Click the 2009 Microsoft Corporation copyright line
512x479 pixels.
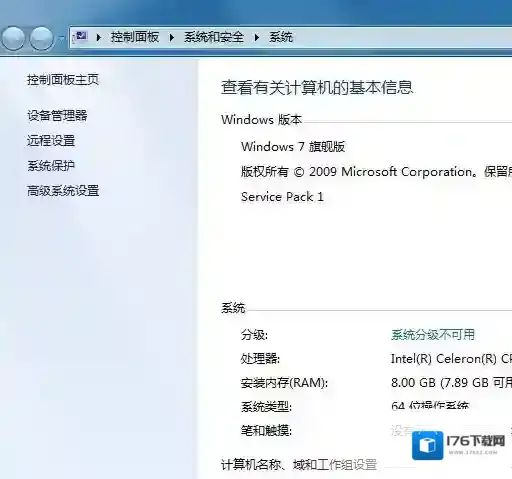376,172
